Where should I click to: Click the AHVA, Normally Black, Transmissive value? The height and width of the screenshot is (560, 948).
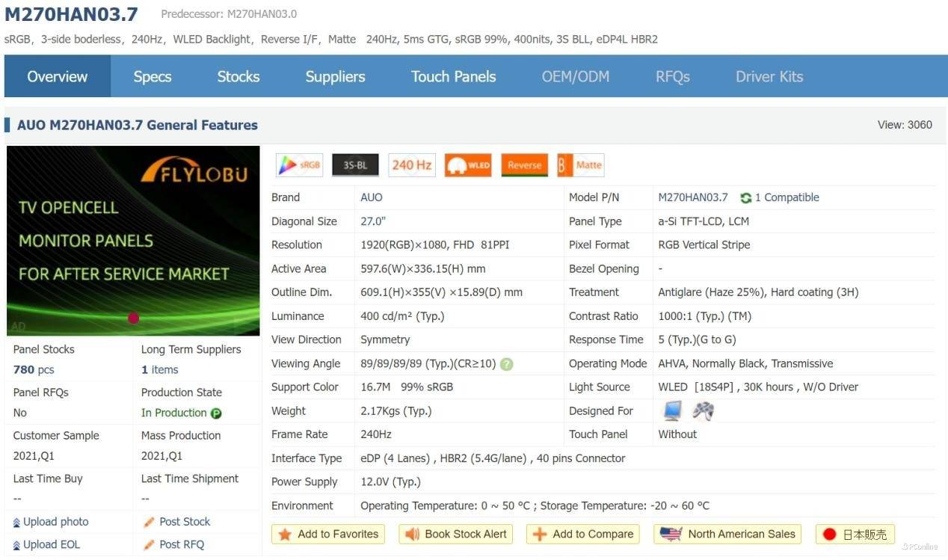pyautogui.click(x=745, y=363)
